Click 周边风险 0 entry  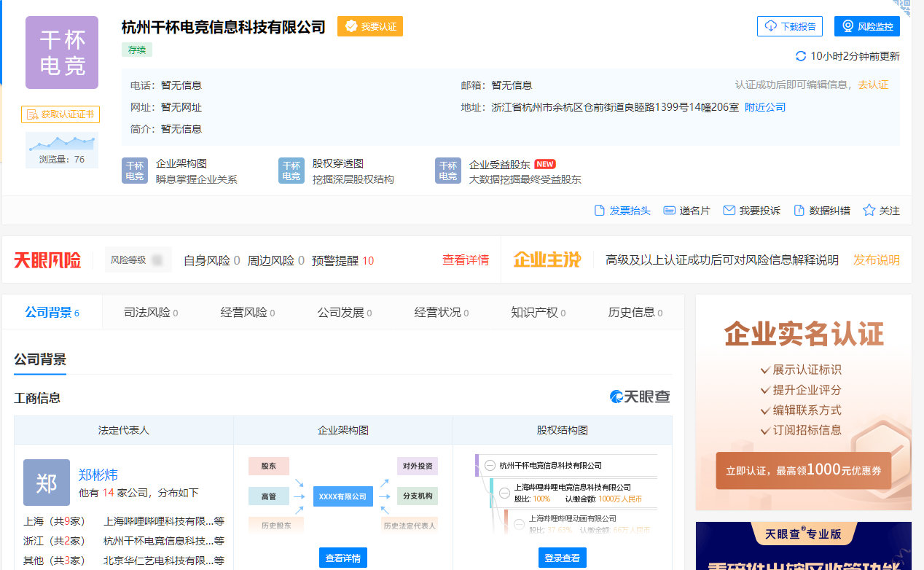276,260
